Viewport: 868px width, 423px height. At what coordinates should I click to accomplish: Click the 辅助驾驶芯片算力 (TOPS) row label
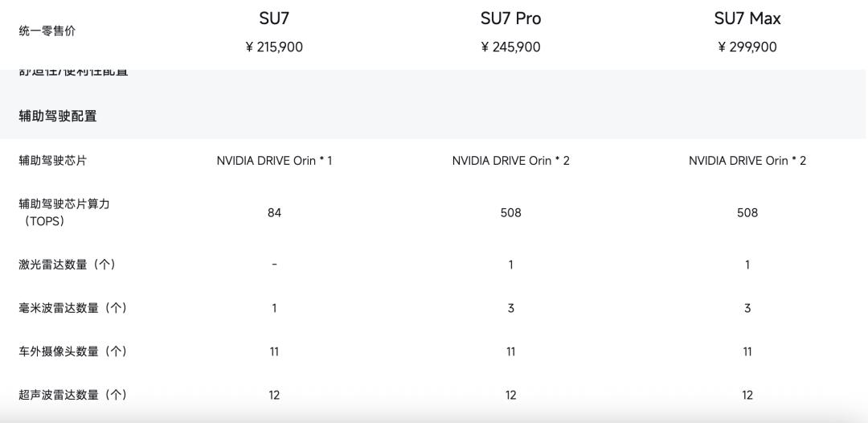(64, 212)
